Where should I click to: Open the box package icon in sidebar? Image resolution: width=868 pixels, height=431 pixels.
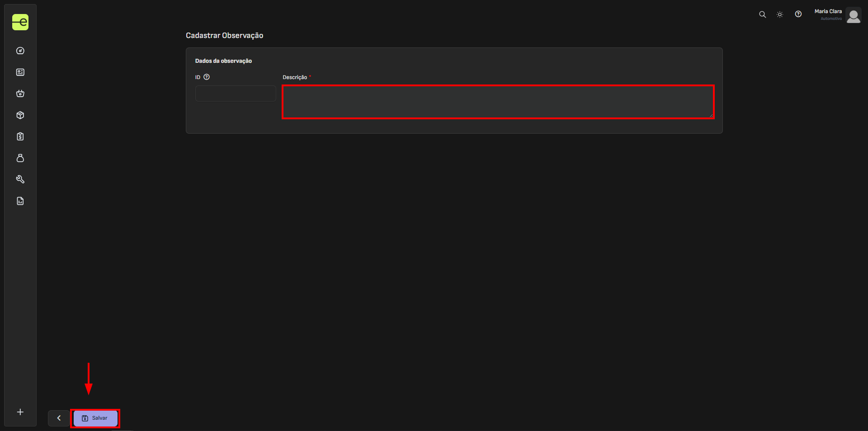click(x=20, y=115)
